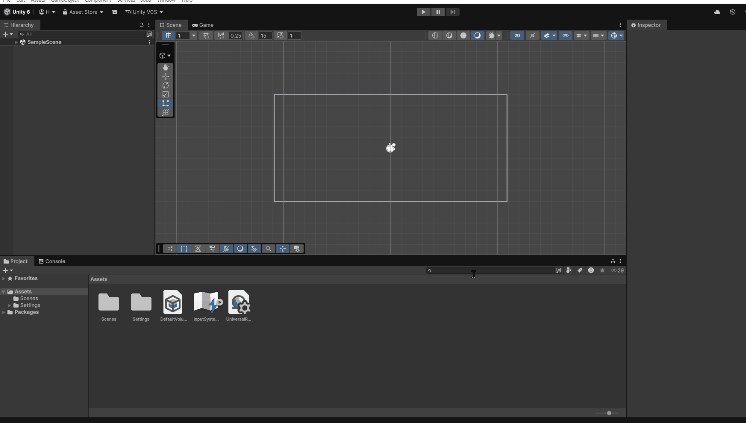This screenshot has height=423, width=746.
Task: Open the SampleScene options kebab menu
Action: [x=149, y=42]
